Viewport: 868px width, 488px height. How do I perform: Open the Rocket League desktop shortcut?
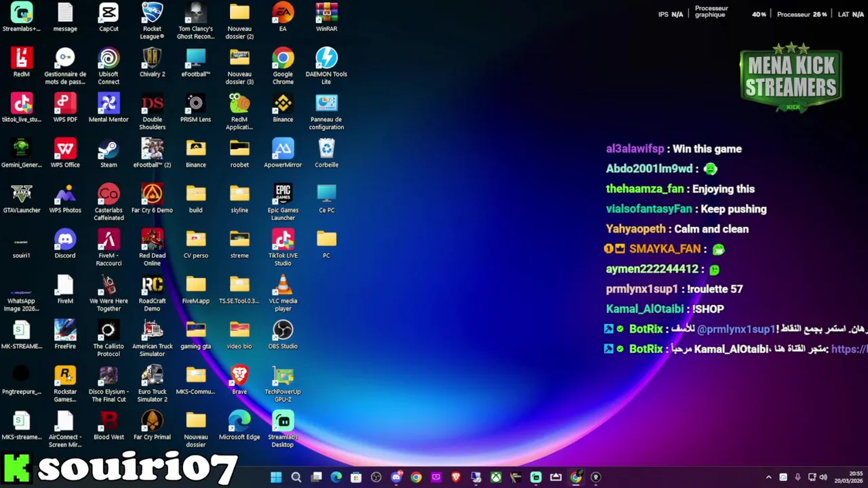[x=152, y=20]
